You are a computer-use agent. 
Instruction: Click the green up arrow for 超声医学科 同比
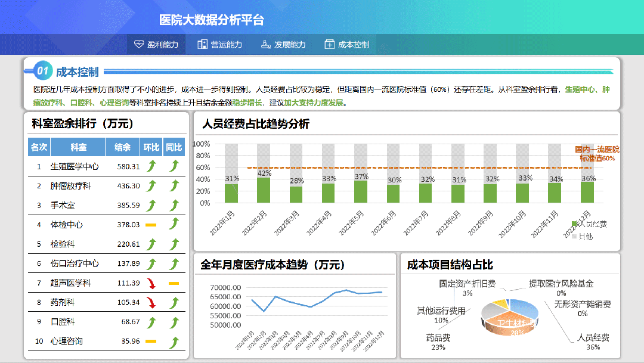click(174, 283)
